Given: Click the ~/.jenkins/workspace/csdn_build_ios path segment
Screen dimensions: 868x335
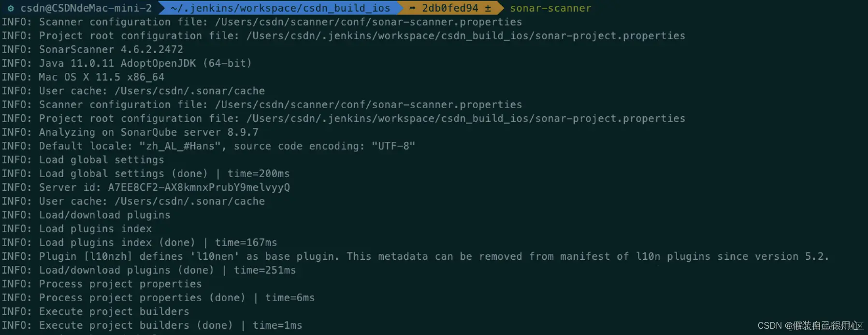Looking at the screenshot, I should [280, 8].
